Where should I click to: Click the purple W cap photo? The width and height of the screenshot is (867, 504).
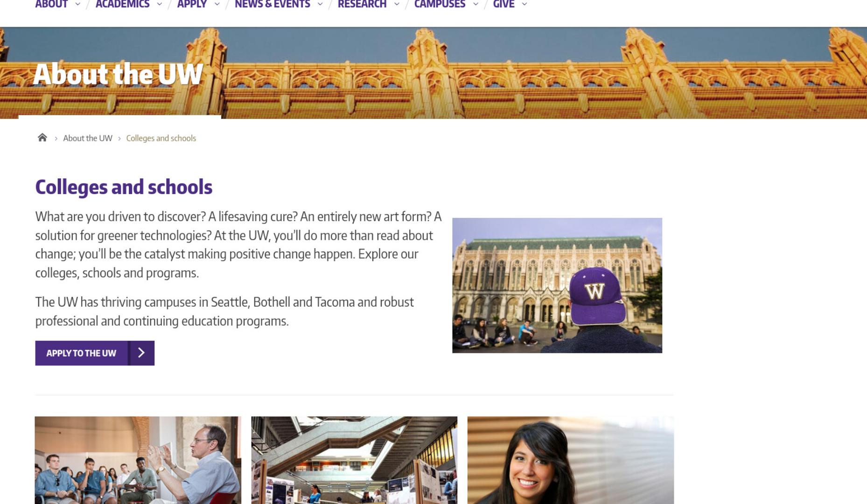(557, 285)
